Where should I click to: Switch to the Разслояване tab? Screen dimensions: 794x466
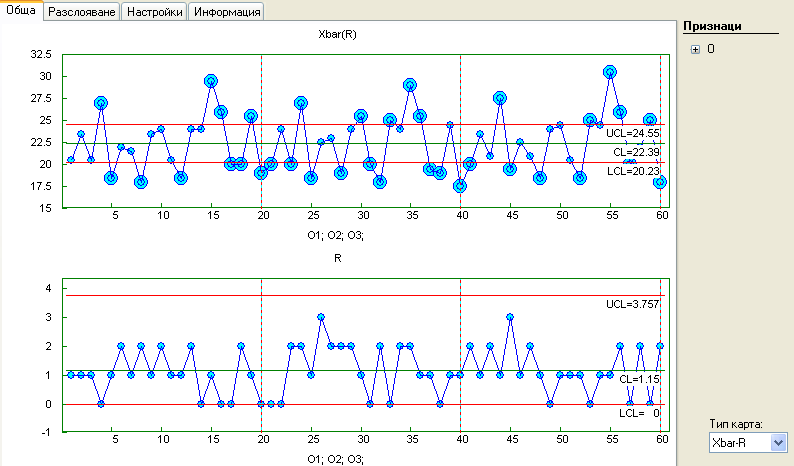83,12
